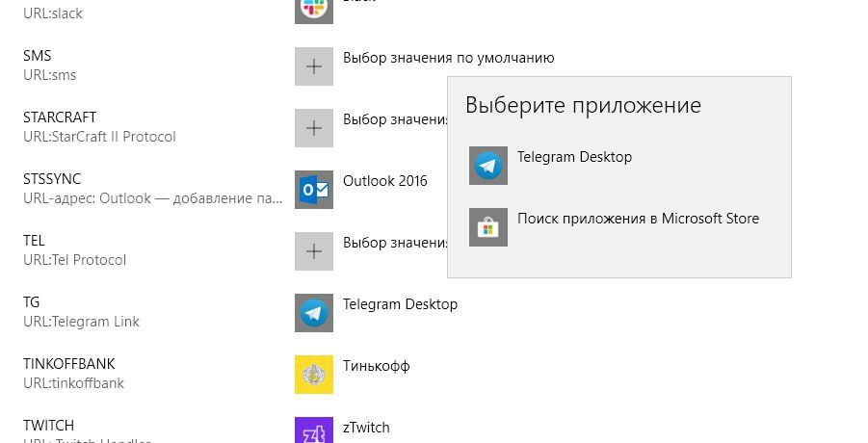Click the plus icon for TEL protocol

point(314,251)
